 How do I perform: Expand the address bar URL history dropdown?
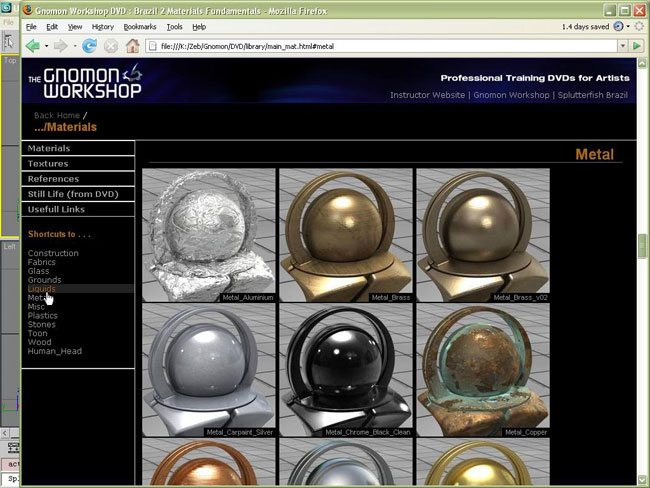coord(623,46)
